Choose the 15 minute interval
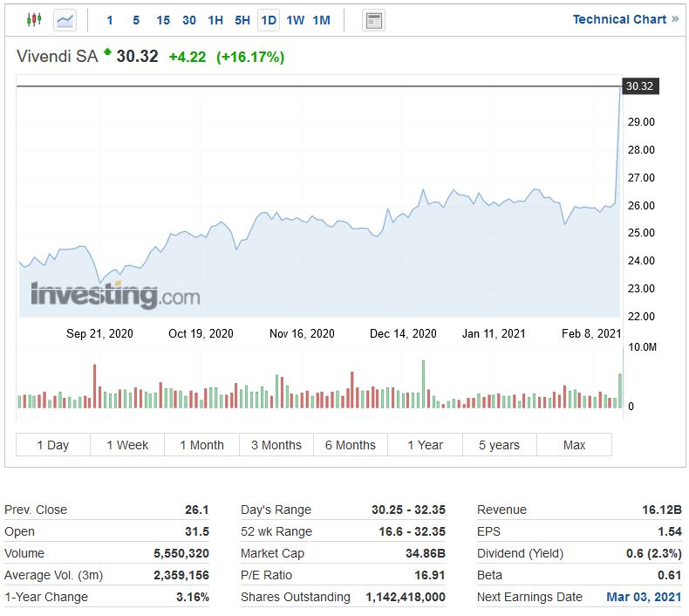689x616 pixels. point(163,20)
